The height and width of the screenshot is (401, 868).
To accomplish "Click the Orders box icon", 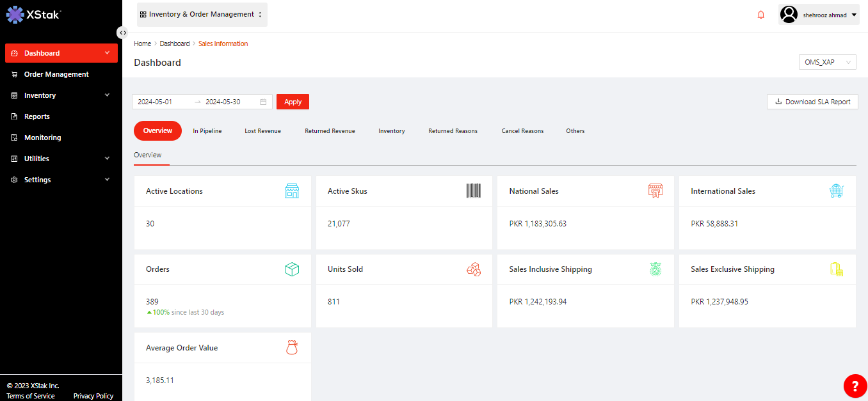I will (292, 269).
